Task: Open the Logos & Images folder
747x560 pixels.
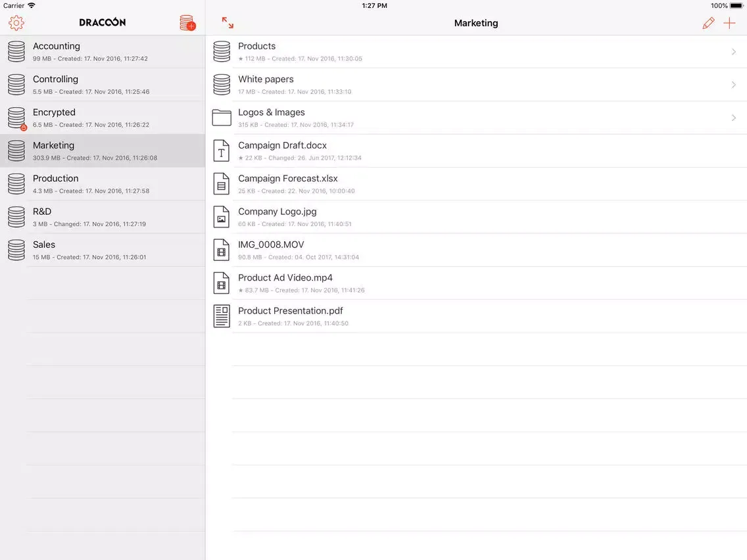Action: tap(476, 118)
